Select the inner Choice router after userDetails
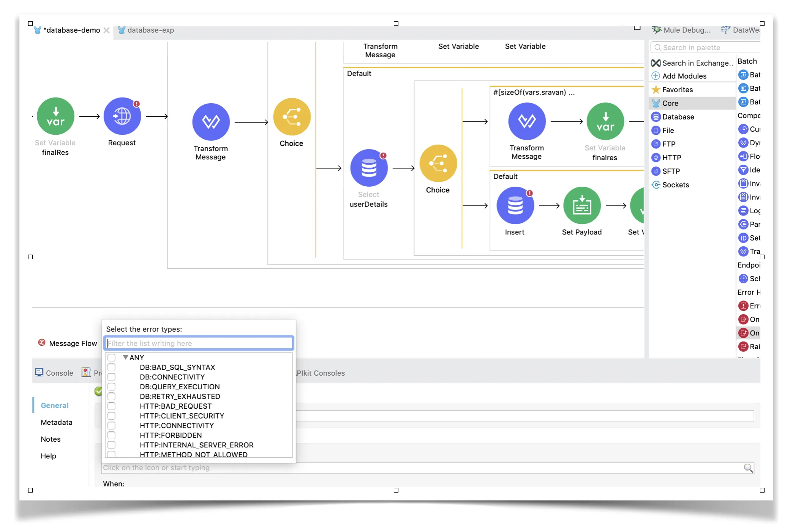Viewport: 812px width, 532px height. pyautogui.click(x=438, y=164)
